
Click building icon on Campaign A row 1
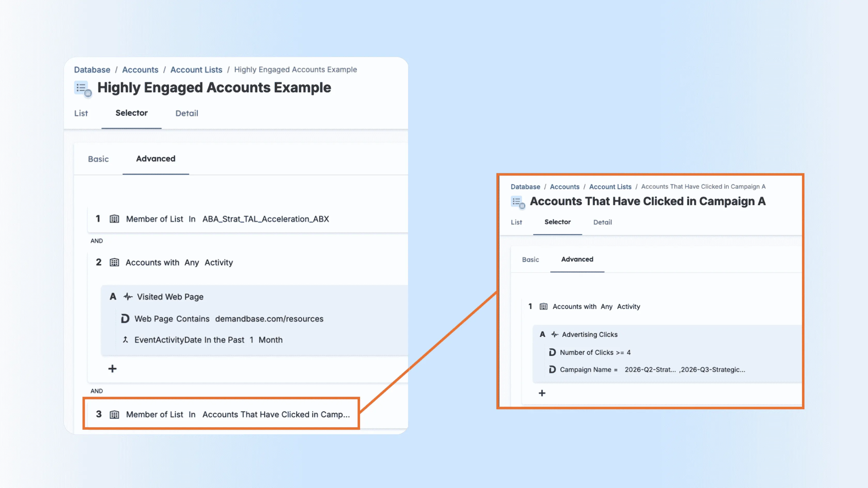544,306
